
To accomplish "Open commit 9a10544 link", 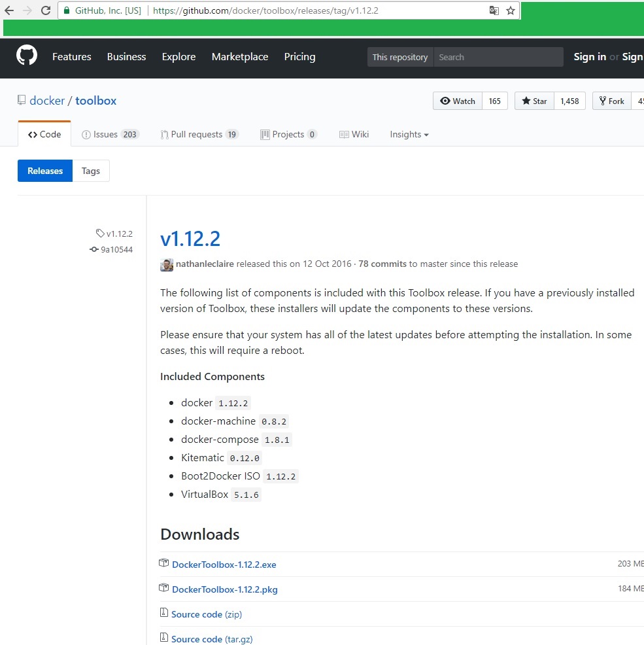I will coord(117,250).
